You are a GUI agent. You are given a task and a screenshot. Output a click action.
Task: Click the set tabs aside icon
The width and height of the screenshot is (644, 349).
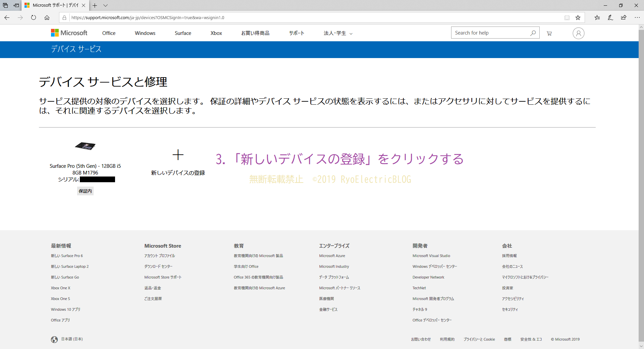click(16, 5)
